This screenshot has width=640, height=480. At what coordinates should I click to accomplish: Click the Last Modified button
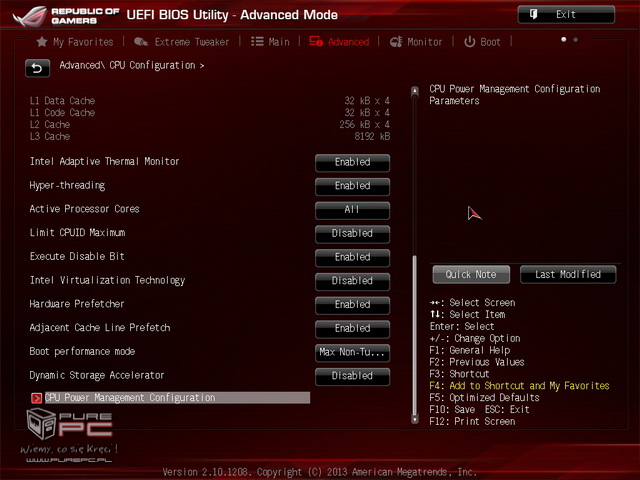click(568, 275)
